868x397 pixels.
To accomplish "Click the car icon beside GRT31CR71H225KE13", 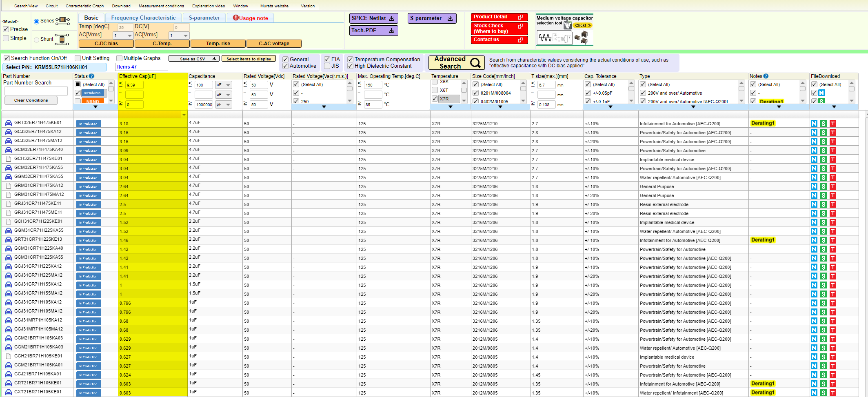I will [8, 240].
